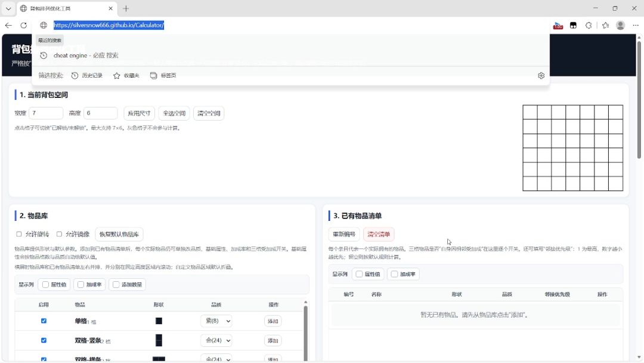Open the favorites star icon in toolbar
This screenshot has height=363, width=644.
(605, 26)
